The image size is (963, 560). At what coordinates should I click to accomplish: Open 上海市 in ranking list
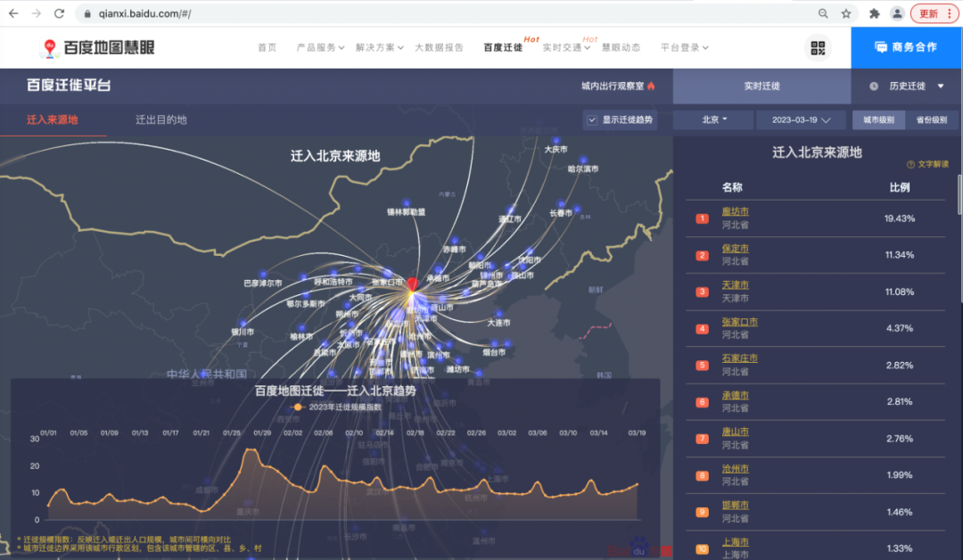(735, 542)
